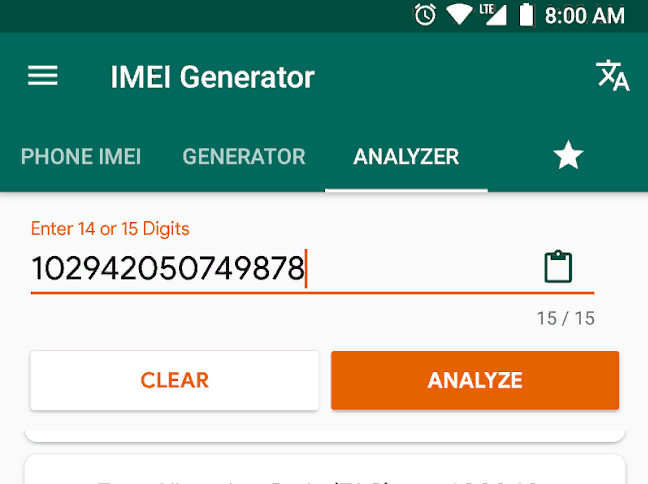Tap the translate language icon
Viewport: 648px width, 484px height.
[612, 76]
